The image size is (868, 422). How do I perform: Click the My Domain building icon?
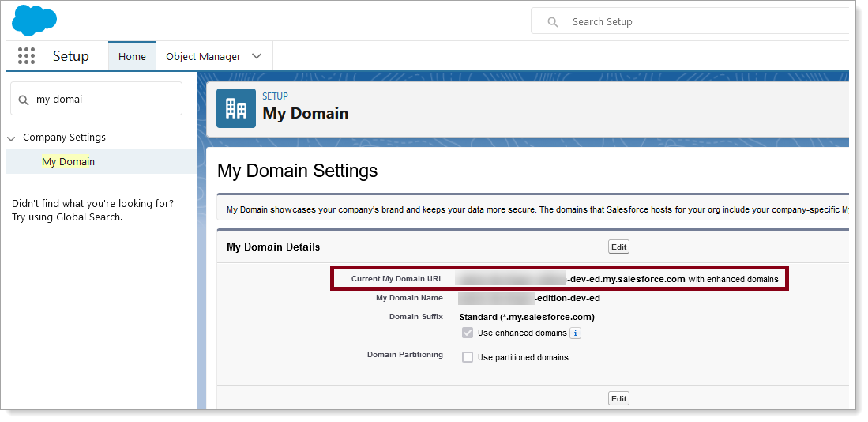tap(236, 108)
